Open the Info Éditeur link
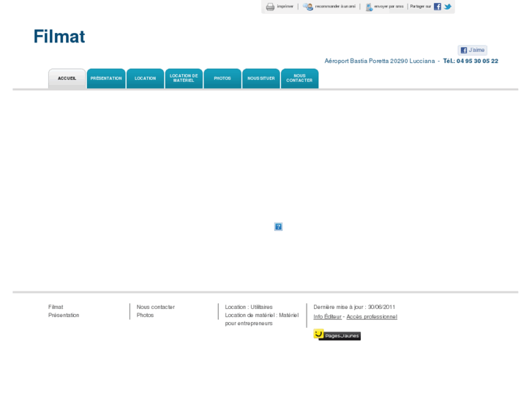Viewport: 532px width, 399px height. coord(327,316)
